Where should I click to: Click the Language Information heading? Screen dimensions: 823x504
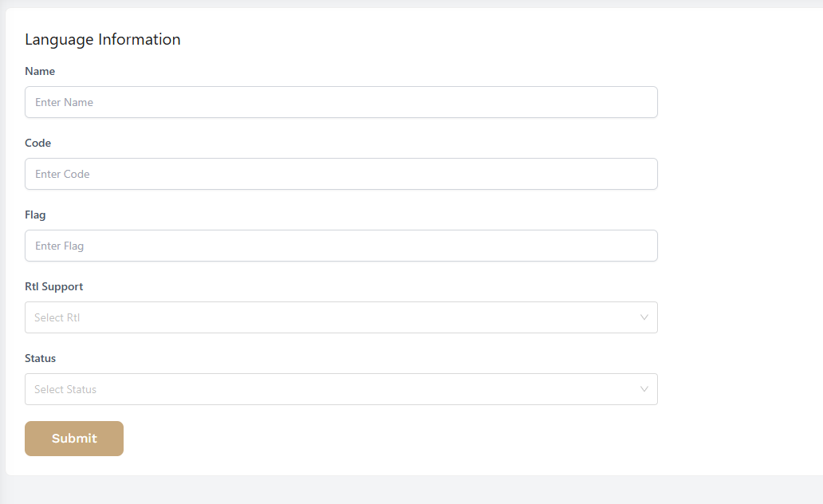103,39
